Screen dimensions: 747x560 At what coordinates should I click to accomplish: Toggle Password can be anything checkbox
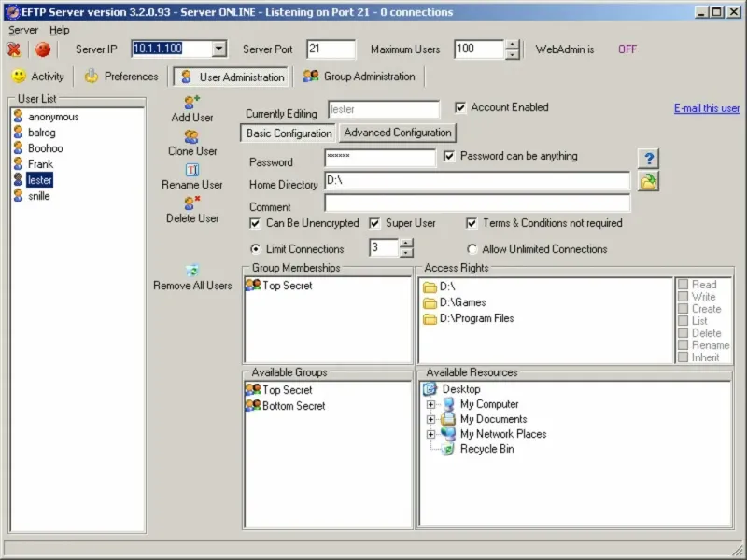449,156
